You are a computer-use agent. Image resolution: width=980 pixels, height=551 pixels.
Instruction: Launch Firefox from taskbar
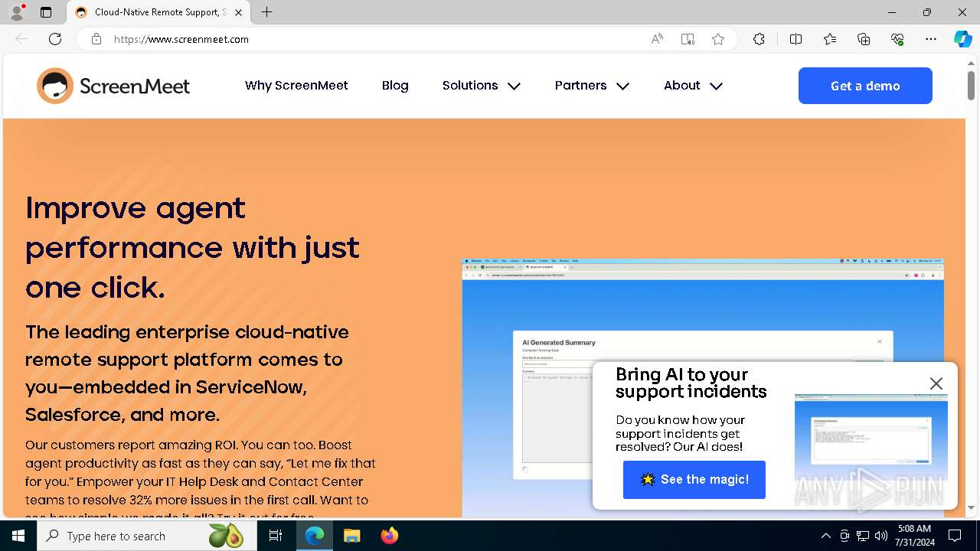pos(389,536)
